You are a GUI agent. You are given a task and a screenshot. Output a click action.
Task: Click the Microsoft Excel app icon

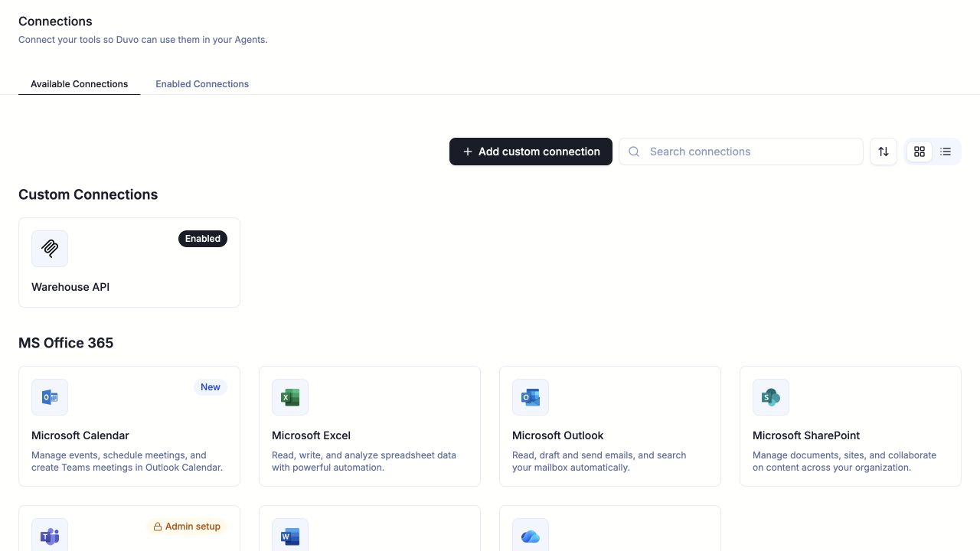pos(290,397)
